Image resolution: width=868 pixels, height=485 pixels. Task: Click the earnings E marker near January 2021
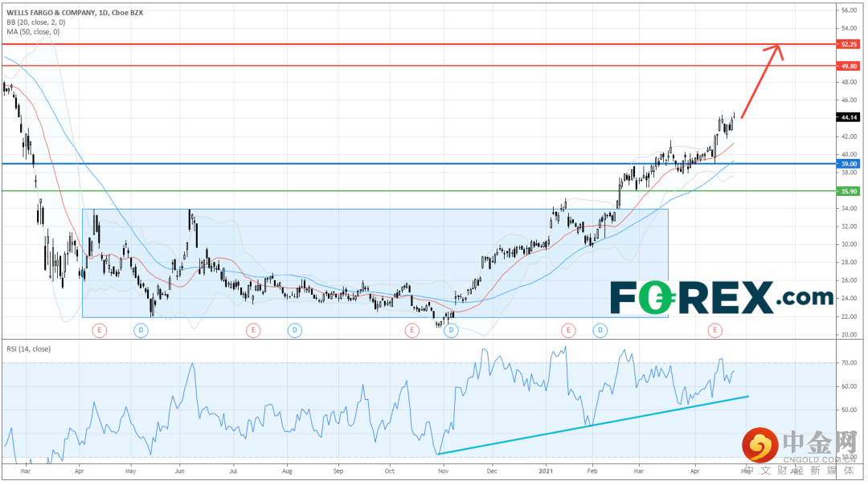click(x=568, y=331)
